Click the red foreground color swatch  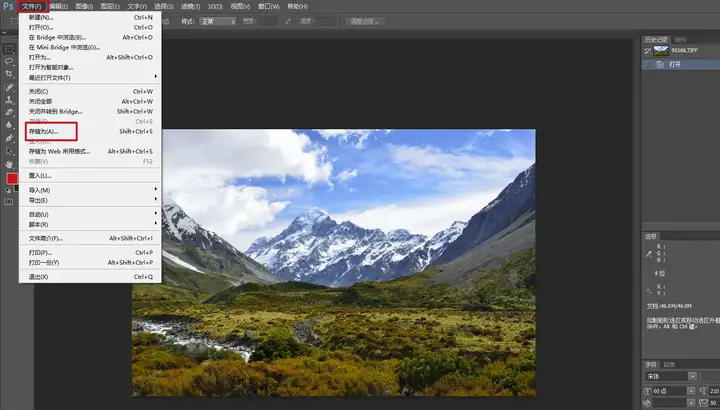pyautogui.click(x=11, y=179)
